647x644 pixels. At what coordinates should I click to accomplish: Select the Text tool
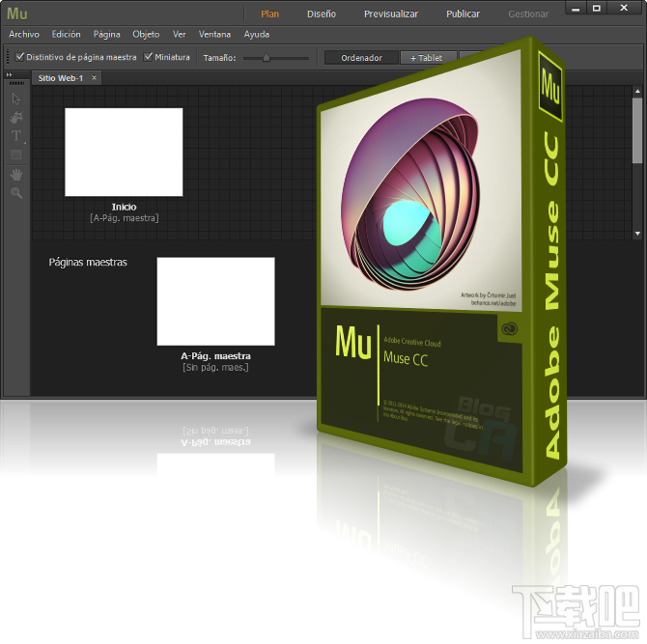[16, 136]
